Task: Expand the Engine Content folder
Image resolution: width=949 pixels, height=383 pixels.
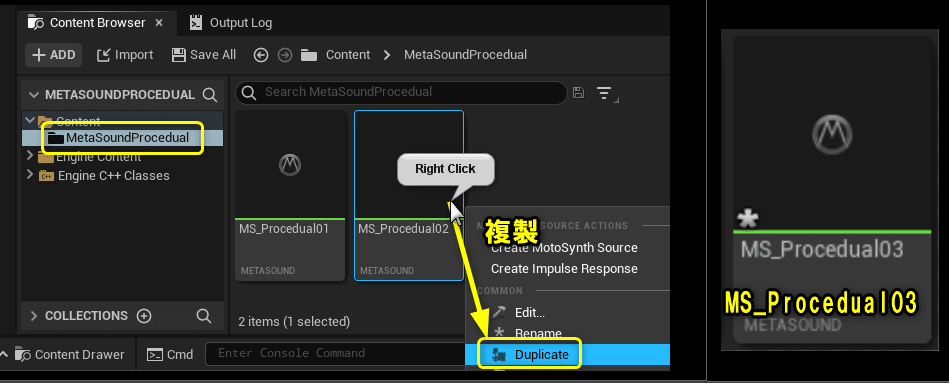Action: [30, 156]
